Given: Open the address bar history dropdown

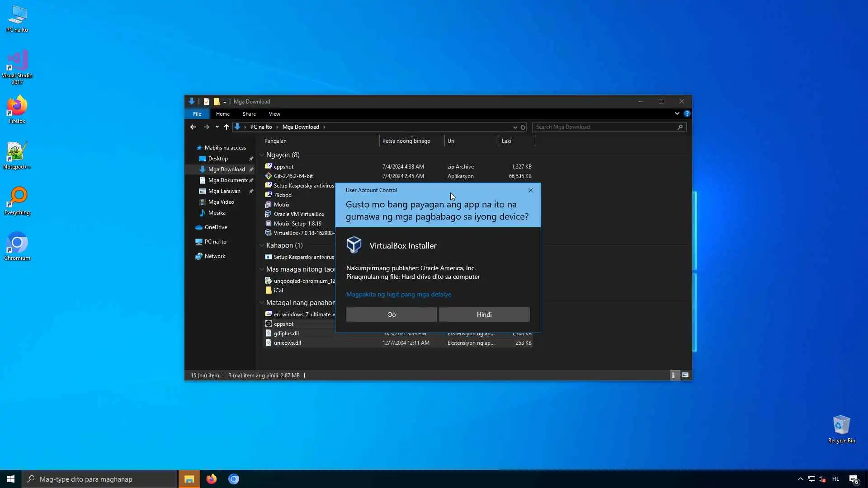Looking at the screenshot, I should (515, 127).
